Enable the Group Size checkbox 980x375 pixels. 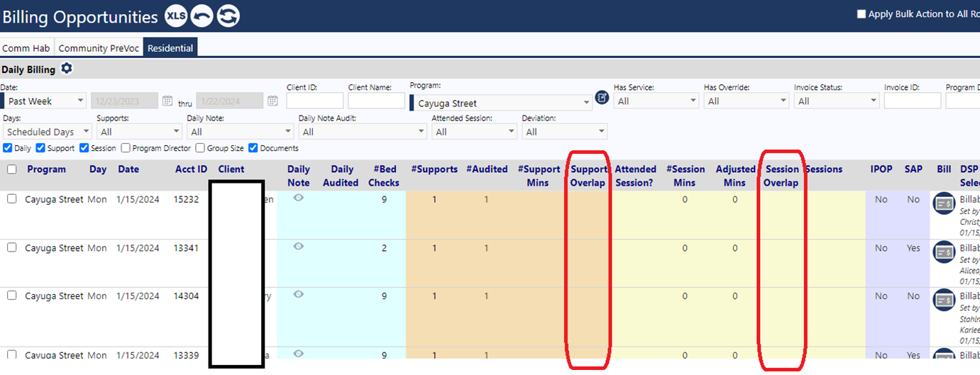pyautogui.click(x=200, y=148)
